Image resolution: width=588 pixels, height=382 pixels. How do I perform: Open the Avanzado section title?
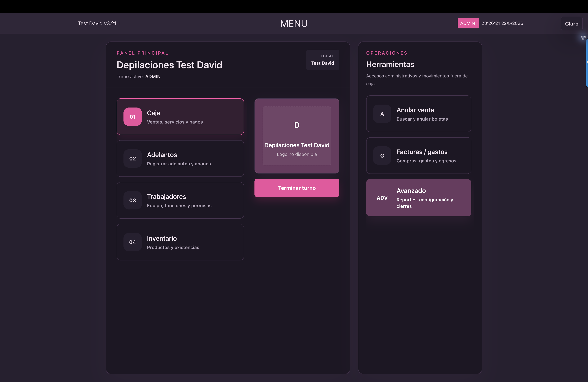click(x=411, y=191)
